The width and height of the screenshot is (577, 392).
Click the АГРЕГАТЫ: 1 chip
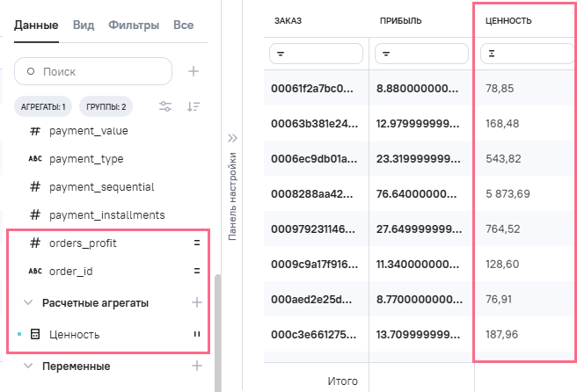coord(40,107)
